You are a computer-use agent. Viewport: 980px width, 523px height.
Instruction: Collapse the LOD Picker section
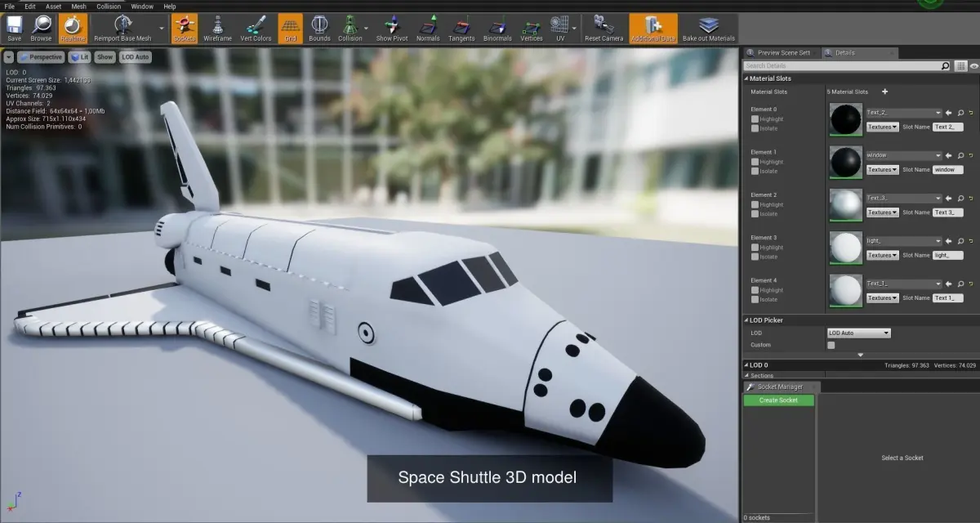pos(746,320)
